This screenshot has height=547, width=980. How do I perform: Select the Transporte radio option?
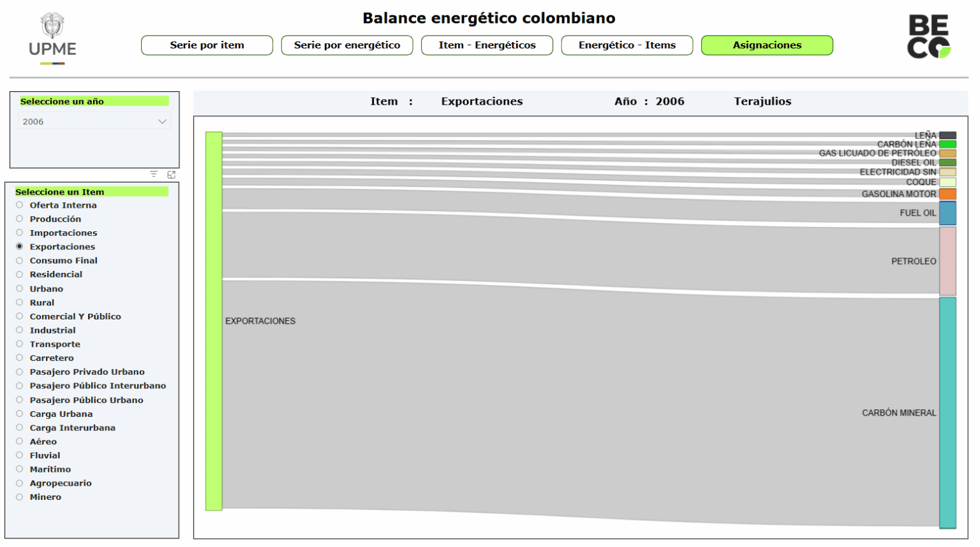click(x=20, y=344)
